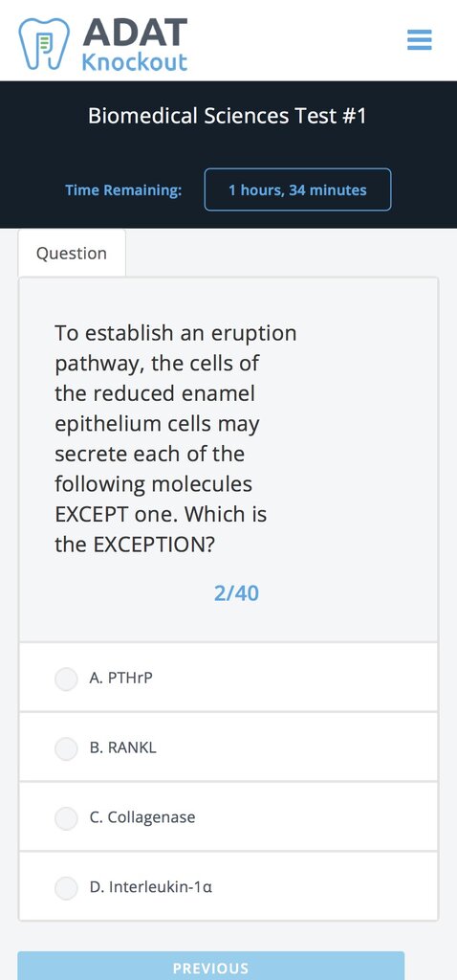Click the eruption pathway question text

[175, 438]
